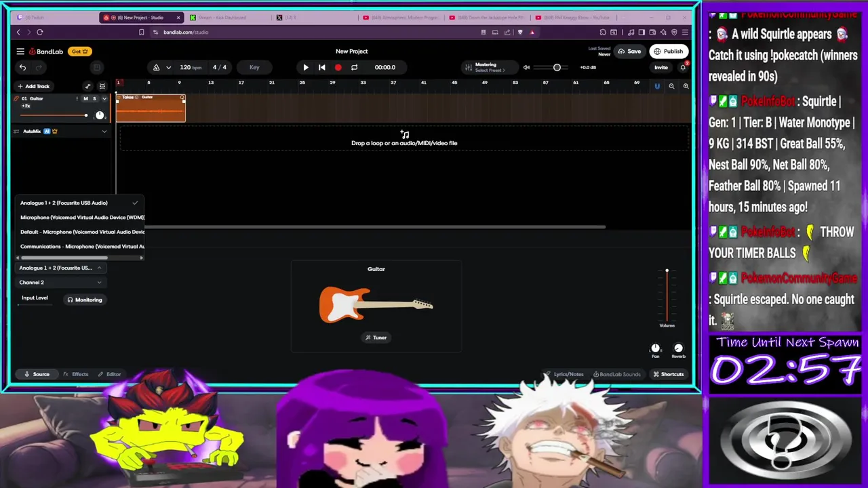Change the 4 / 4 time signature
This screenshot has height=488, width=868.
(x=220, y=67)
